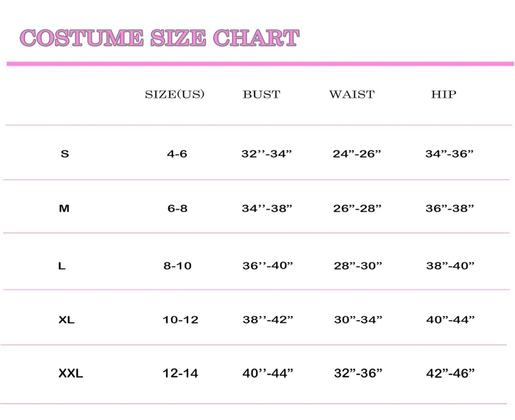The width and height of the screenshot is (515, 420).
Task: Click hip measurement 38"-40"
Action: pyautogui.click(x=450, y=266)
